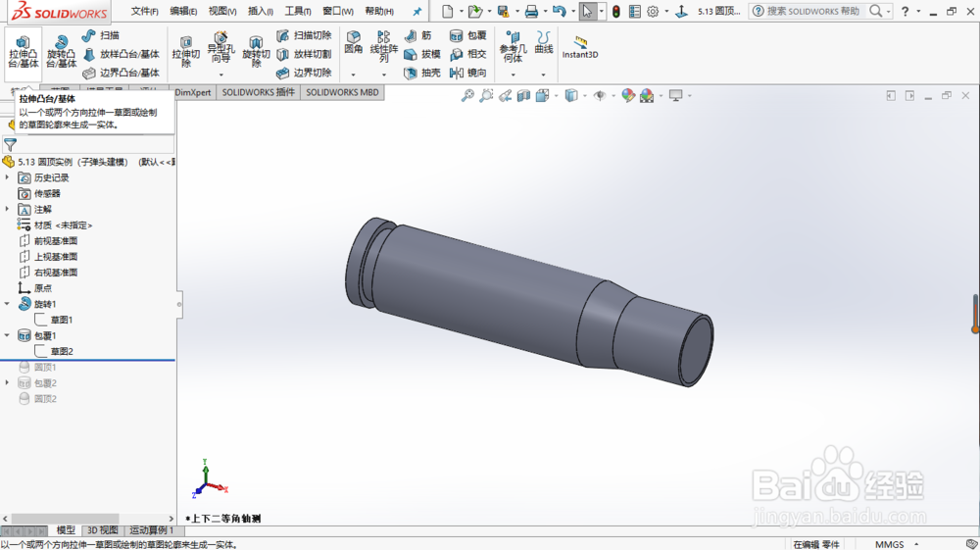Open the 窗口(W) menu

tap(337, 11)
